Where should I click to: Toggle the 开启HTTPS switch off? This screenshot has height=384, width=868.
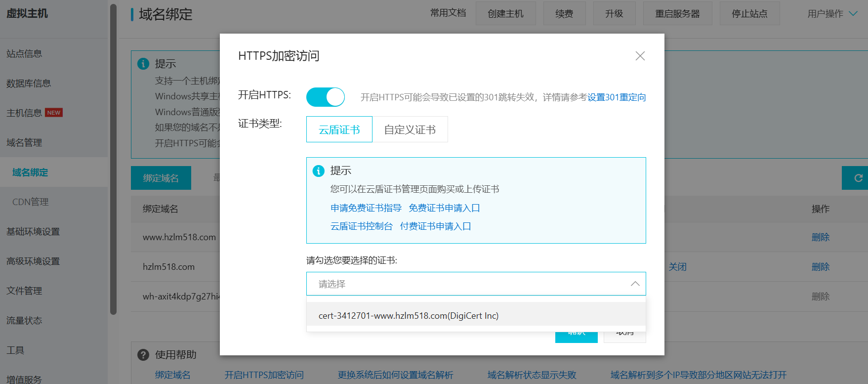click(325, 97)
